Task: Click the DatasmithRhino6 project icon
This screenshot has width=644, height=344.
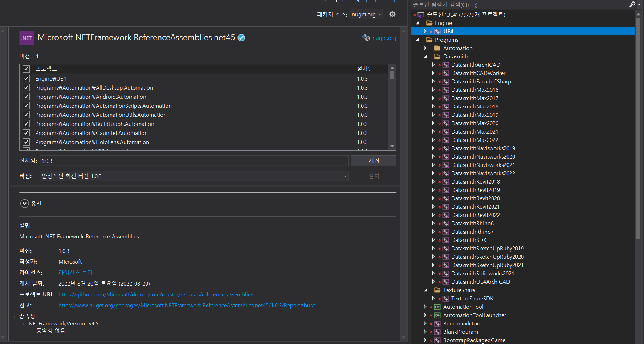Action: click(x=445, y=224)
